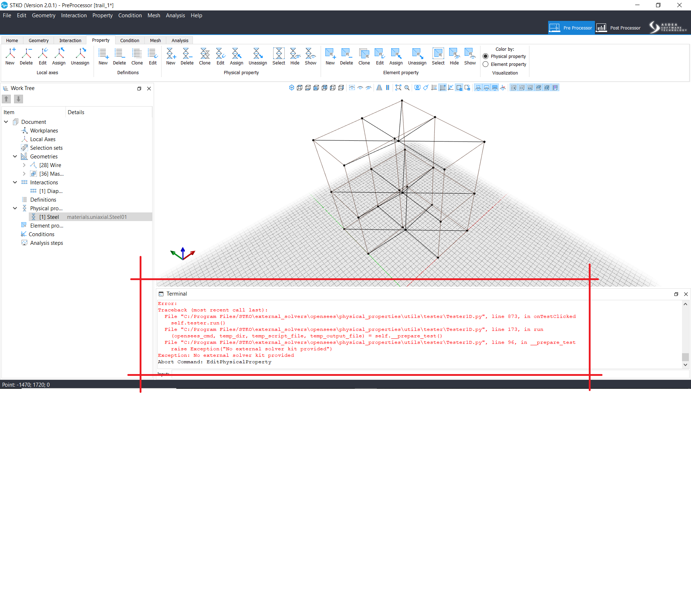
Task: Click zoom fit all magnifier icon
Action: tap(398, 87)
